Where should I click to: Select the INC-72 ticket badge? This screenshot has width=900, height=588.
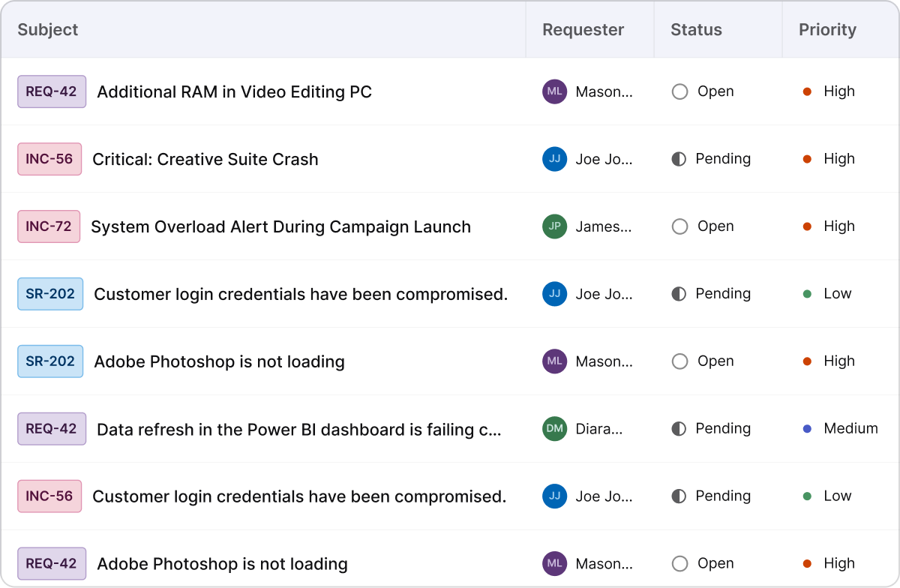pos(49,226)
